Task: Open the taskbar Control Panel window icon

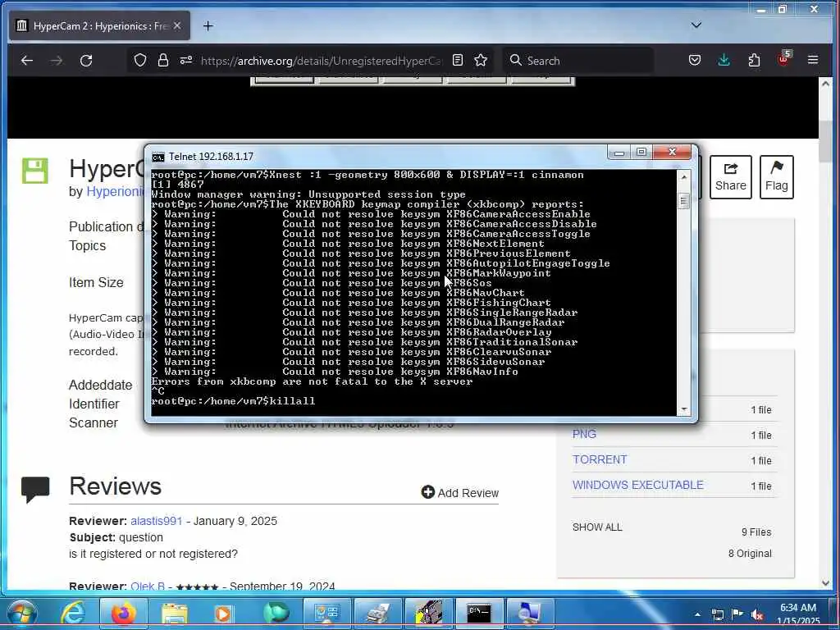Action: (326, 614)
